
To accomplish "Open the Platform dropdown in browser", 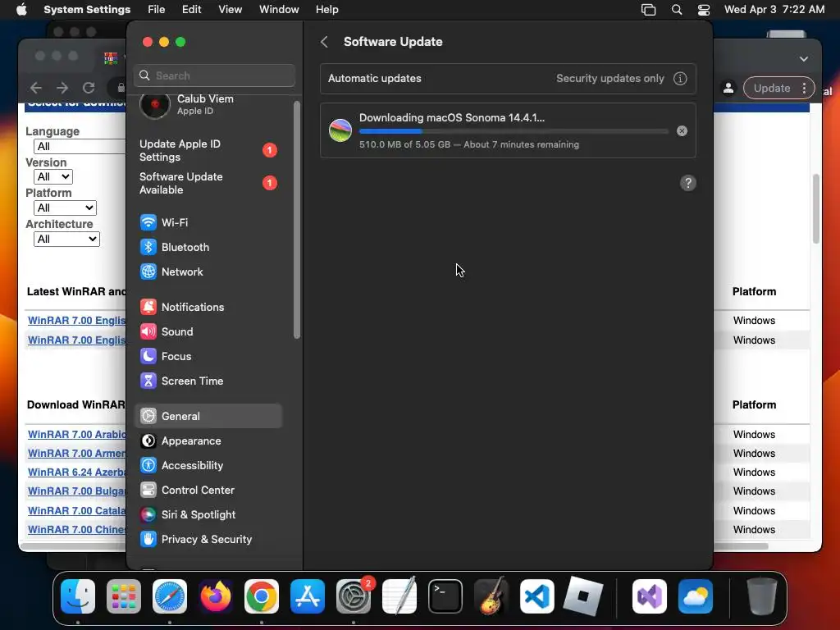I will tap(65, 208).
